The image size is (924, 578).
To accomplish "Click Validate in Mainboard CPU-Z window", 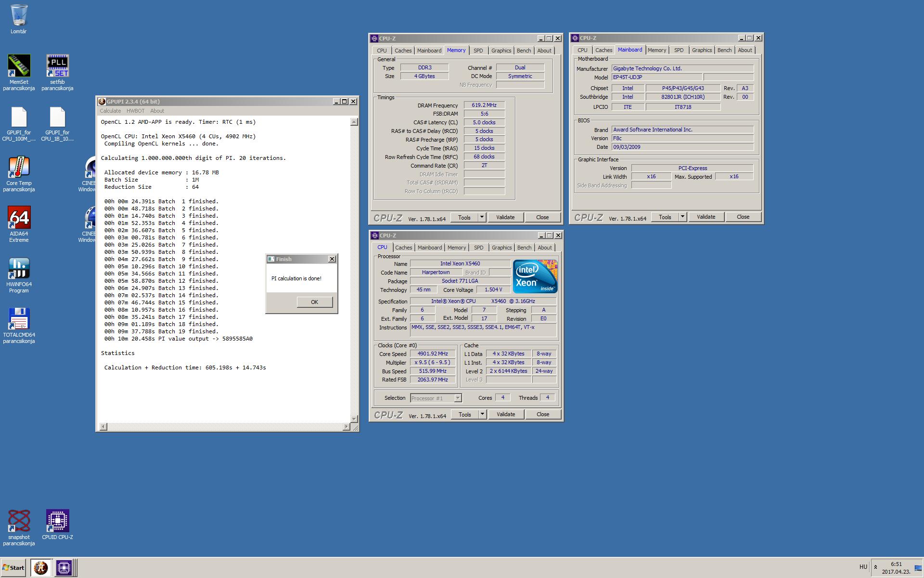I will (706, 217).
